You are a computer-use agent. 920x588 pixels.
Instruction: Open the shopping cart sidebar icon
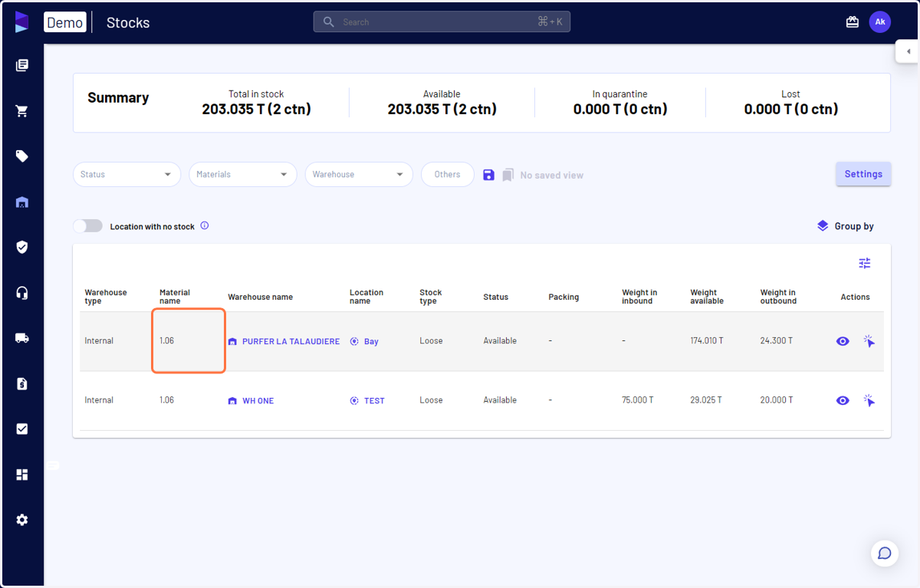point(22,111)
